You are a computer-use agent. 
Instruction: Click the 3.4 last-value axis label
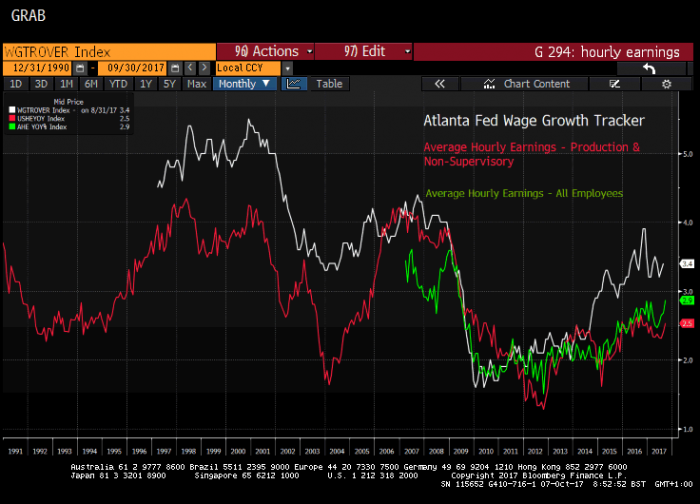pyautogui.click(x=687, y=264)
